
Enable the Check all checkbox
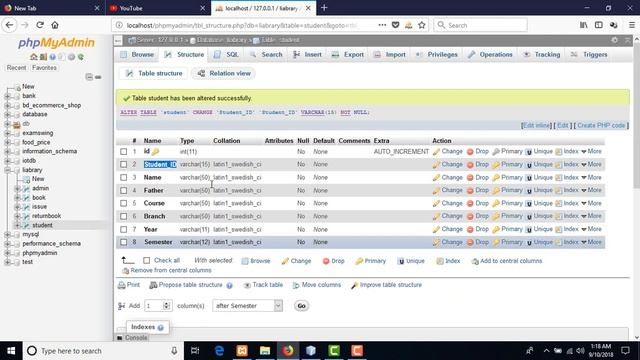coord(147,260)
